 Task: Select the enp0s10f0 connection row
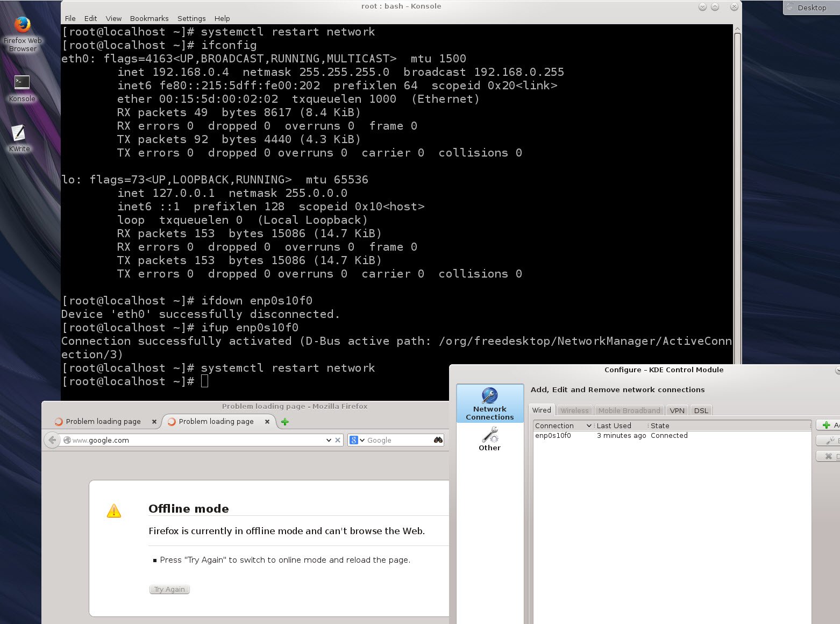[x=553, y=436]
